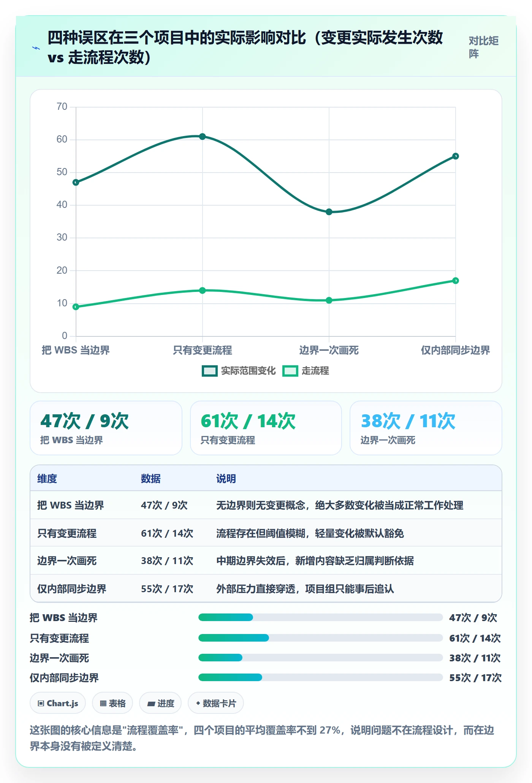Select table cell 只有变更流程
532x783 pixels.
pos(67,533)
